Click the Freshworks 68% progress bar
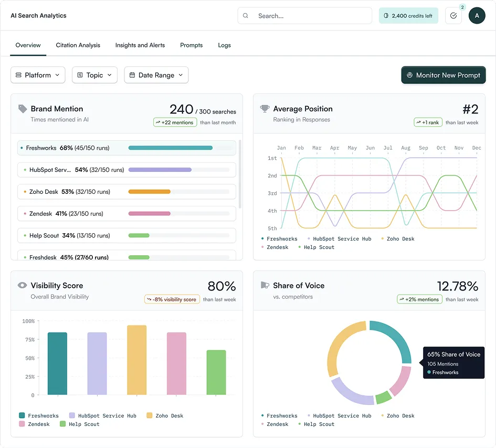The width and height of the screenshot is (496, 448). click(x=179, y=148)
